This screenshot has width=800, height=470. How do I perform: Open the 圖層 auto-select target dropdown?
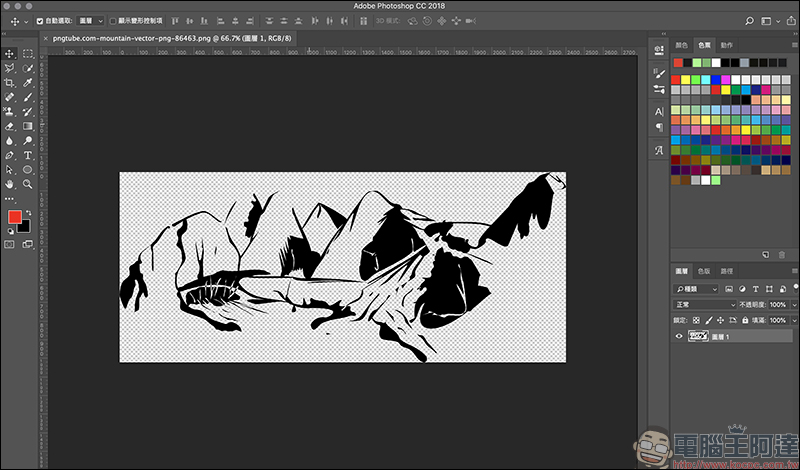click(x=91, y=20)
